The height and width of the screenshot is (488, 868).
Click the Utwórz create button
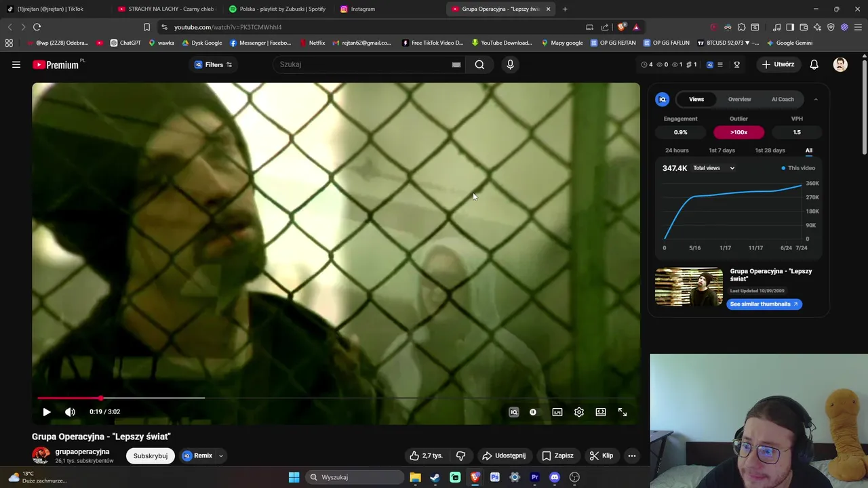(x=778, y=64)
